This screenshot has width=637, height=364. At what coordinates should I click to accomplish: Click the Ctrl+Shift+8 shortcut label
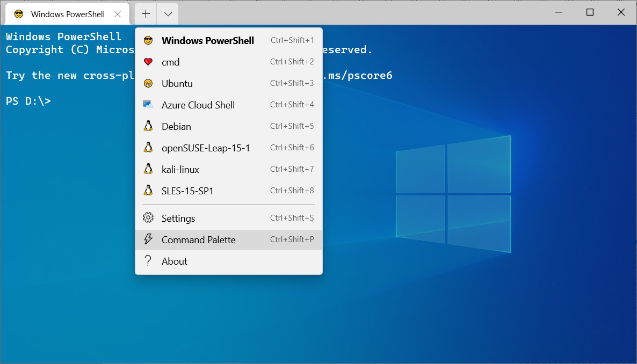292,191
